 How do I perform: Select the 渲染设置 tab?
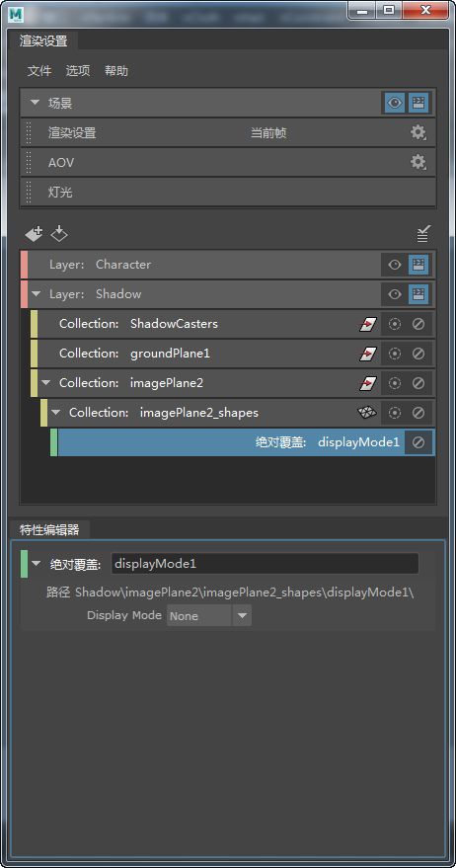tap(43, 40)
